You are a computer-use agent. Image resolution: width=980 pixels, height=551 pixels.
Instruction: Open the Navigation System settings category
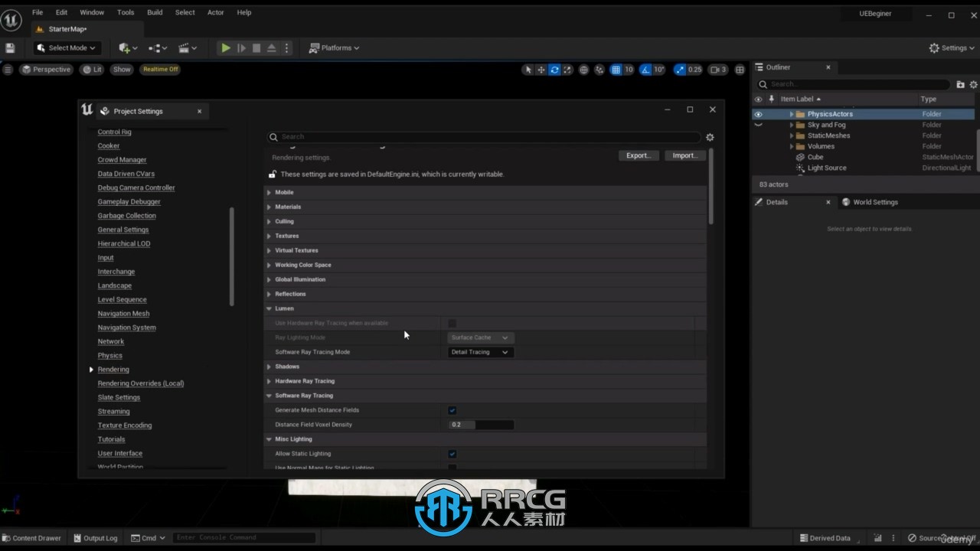pyautogui.click(x=126, y=328)
